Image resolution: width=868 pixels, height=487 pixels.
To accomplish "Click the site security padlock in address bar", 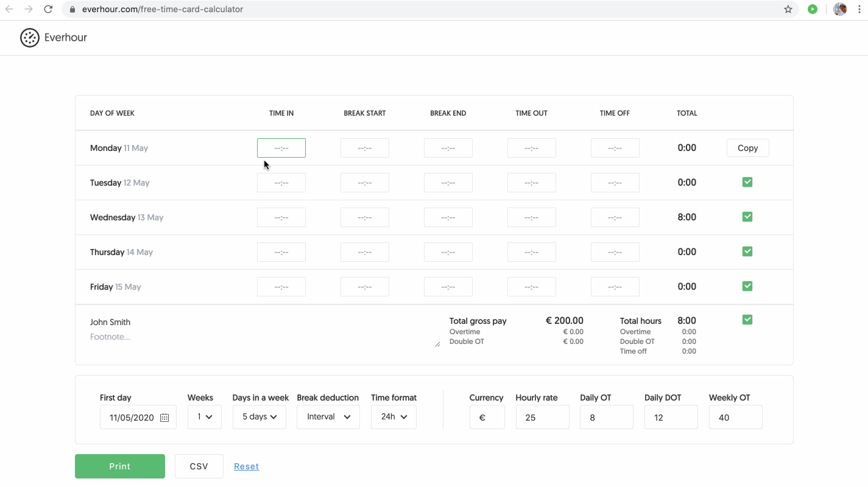I will tap(72, 9).
